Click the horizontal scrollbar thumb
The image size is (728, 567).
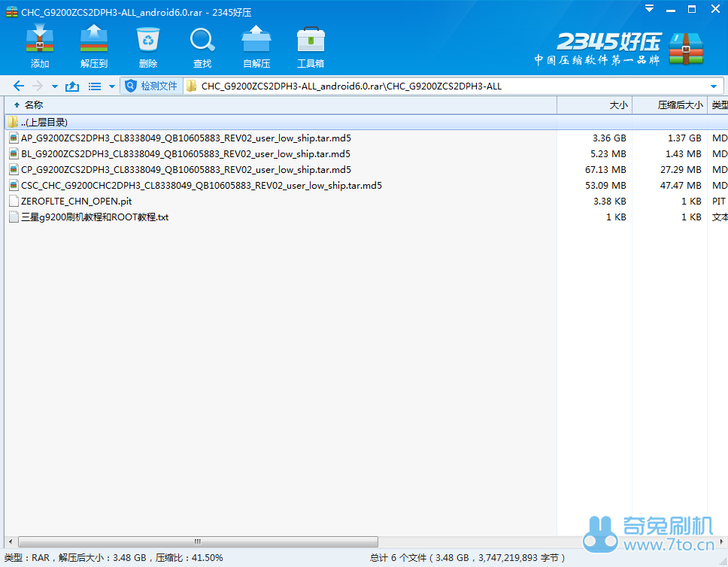click(199, 541)
